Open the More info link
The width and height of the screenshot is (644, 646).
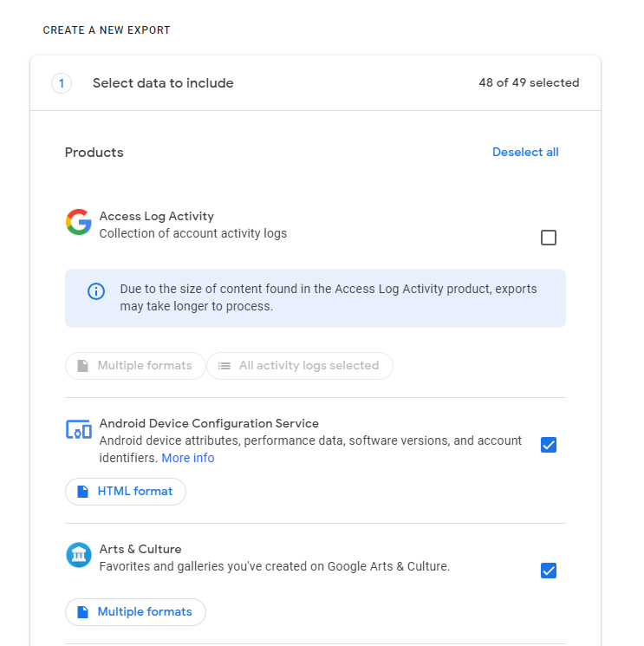188,458
